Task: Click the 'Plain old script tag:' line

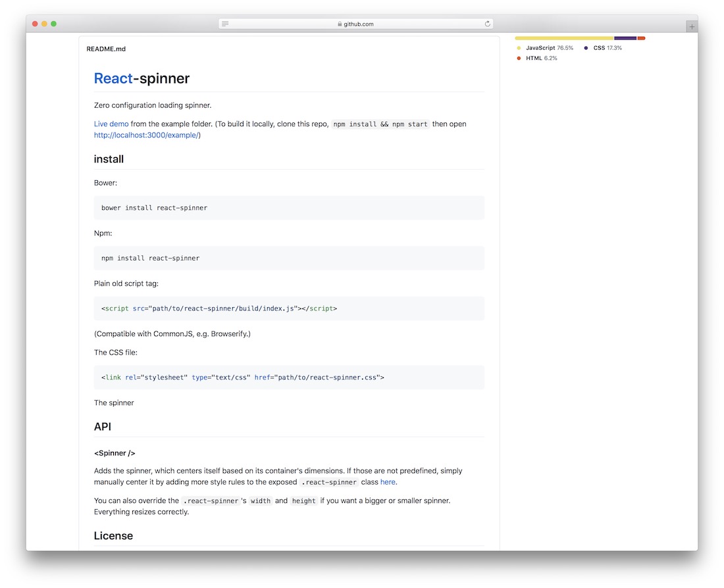Action: coord(126,283)
